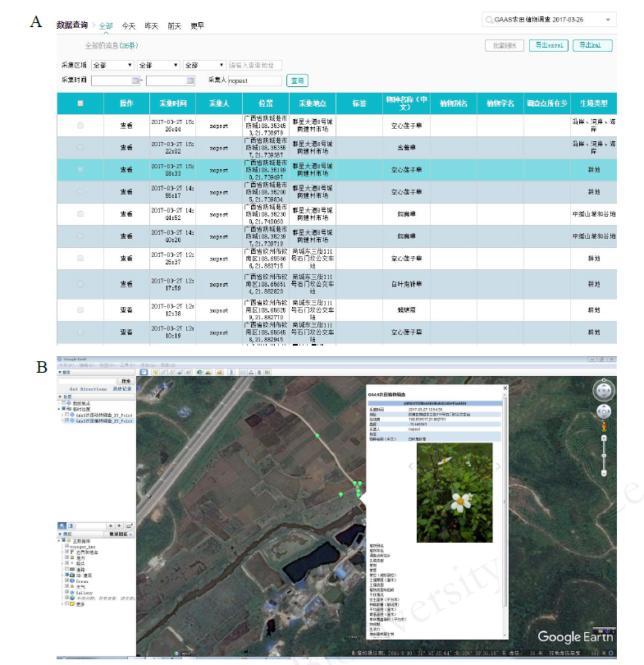Click the zoom slider handle on the map
The image size is (644, 665).
pyautogui.click(x=604, y=456)
